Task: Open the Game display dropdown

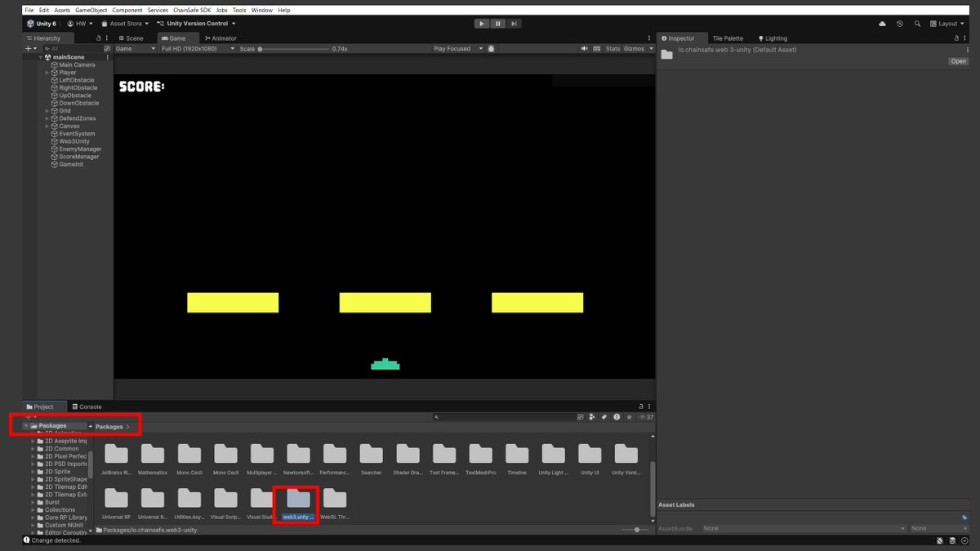Action: tap(136, 49)
